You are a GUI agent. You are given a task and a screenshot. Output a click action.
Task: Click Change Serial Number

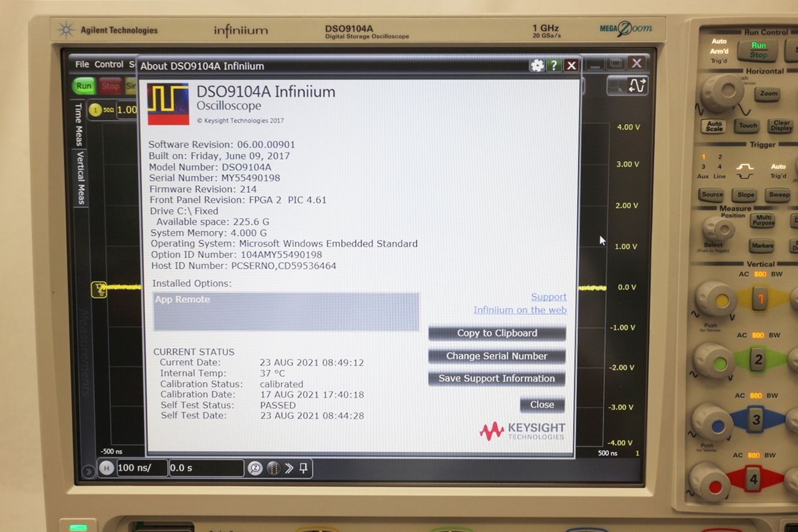click(x=497, y=356)
